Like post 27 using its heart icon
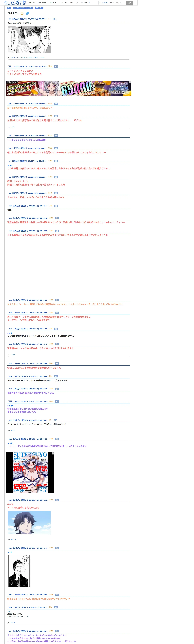 50,631
